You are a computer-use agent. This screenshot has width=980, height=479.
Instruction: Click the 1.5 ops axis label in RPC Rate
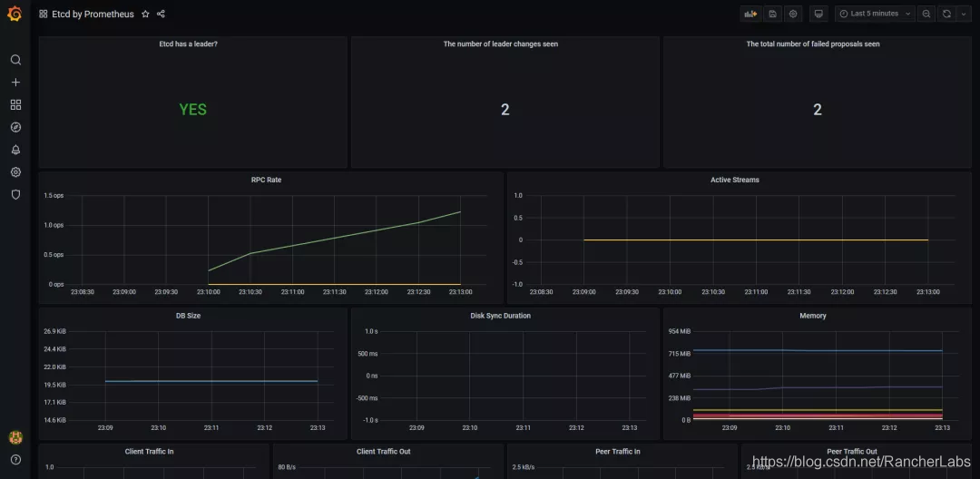click(54, 195)
